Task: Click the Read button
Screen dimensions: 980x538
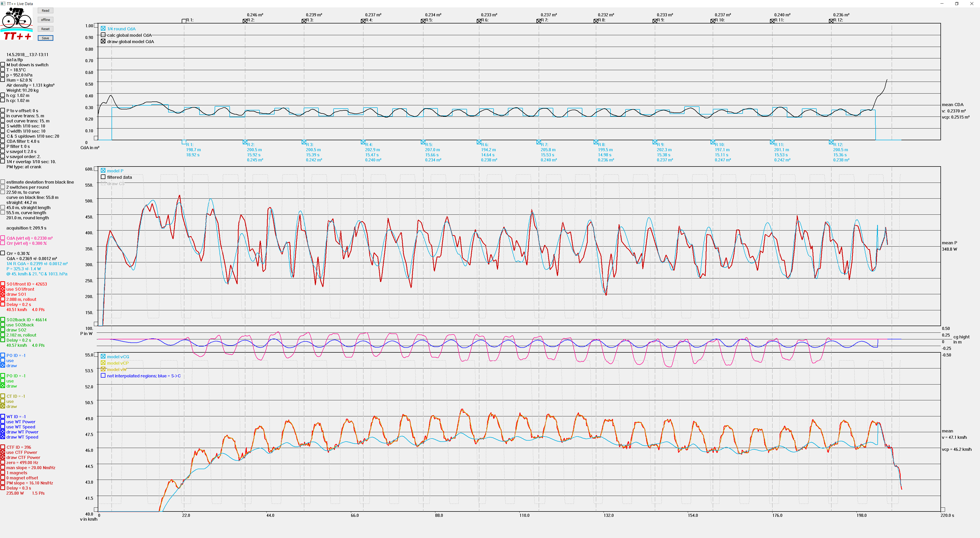Action: point(45,11)
